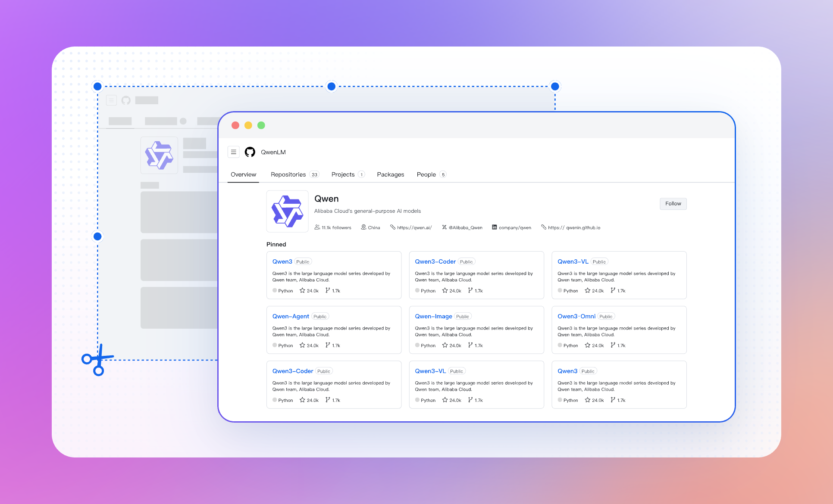The height and width of the screenshot is (504, 833).
Task: Open the Qwen-Agent repository link
Action: coord(291,317)
